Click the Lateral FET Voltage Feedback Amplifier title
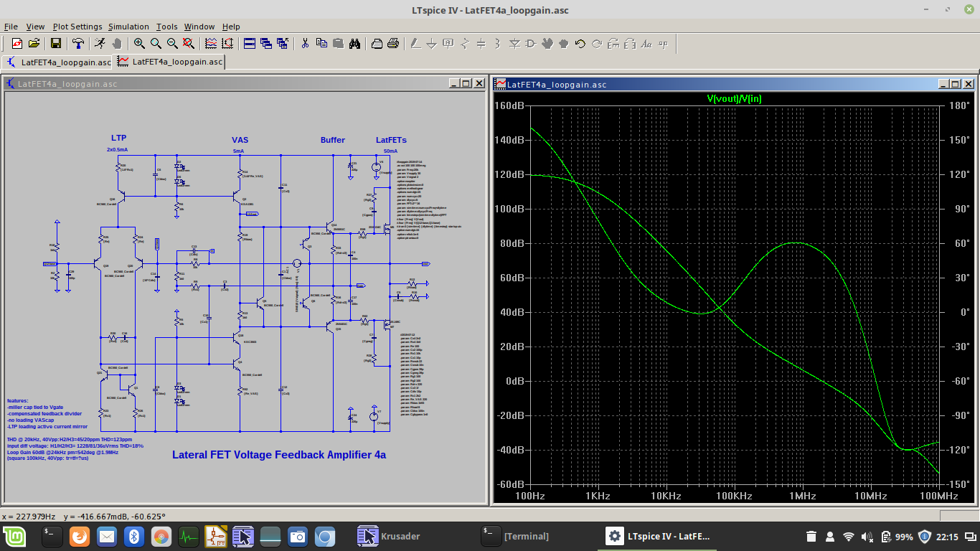This screenshot has width=980, height=551. click(x=279, y=455)
